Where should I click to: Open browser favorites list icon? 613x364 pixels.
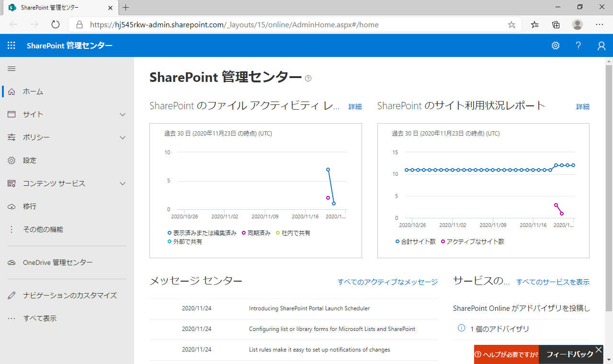point(534,24)
